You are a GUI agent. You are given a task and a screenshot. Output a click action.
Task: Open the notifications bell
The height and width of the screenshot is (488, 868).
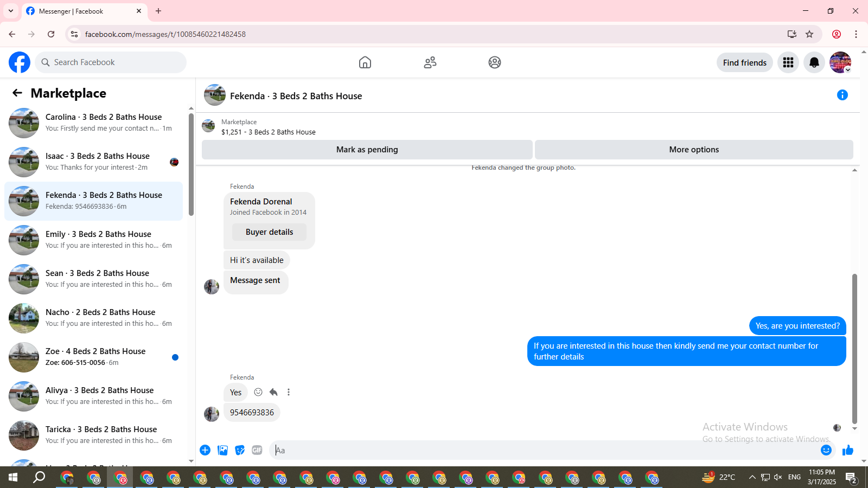tap(814, 62)
